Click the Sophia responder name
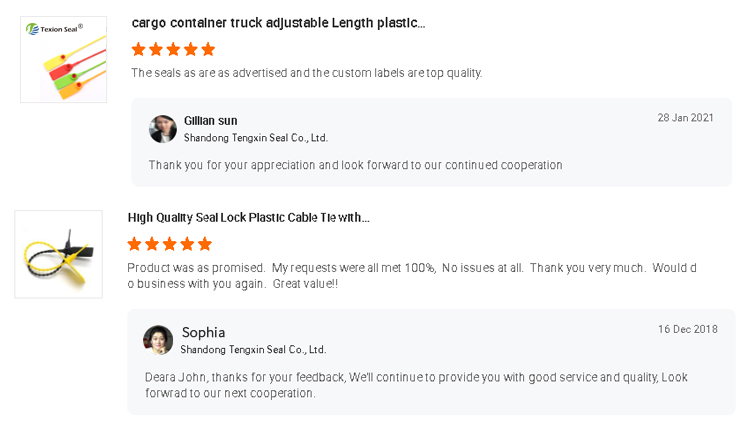This screenshot has height=441, width=750. coord(203,332)
